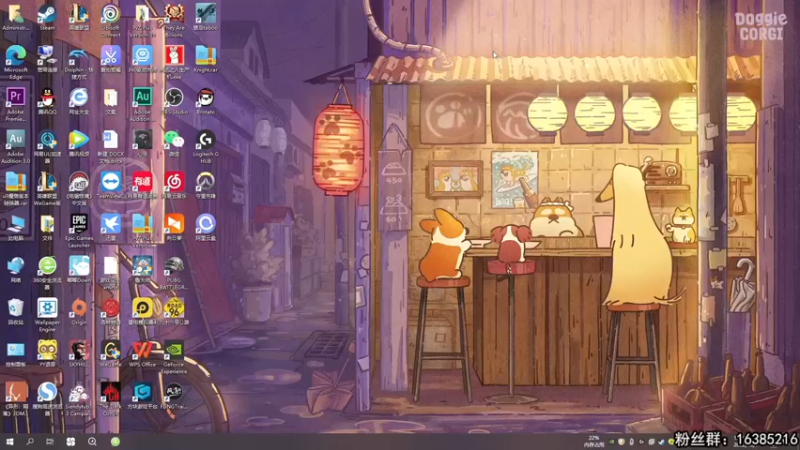Viewport: 800px width, 450px height.
Task: Open the YY Voice yellow icon
Action: (47, 354)
